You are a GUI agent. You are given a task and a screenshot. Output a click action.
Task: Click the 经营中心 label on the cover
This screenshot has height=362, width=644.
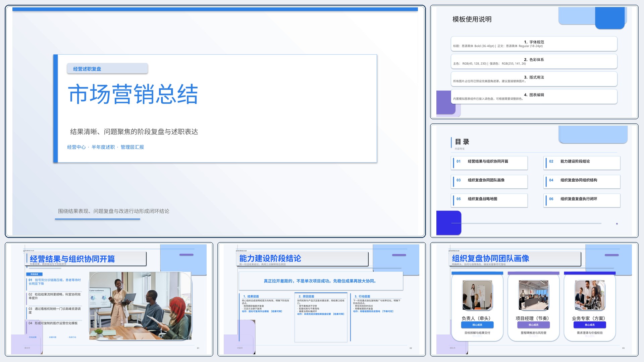coord(76,147)
